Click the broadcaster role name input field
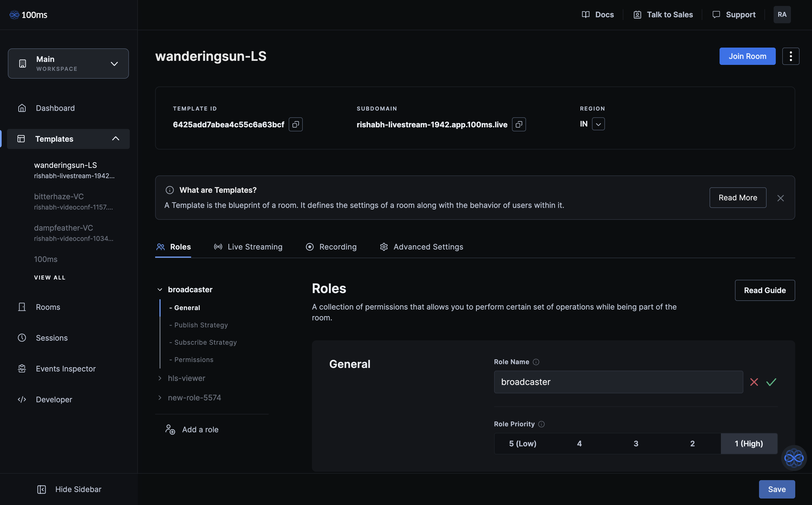Viewport: 812px width, 505px height. pyautogui.click(x=618, y=382)
